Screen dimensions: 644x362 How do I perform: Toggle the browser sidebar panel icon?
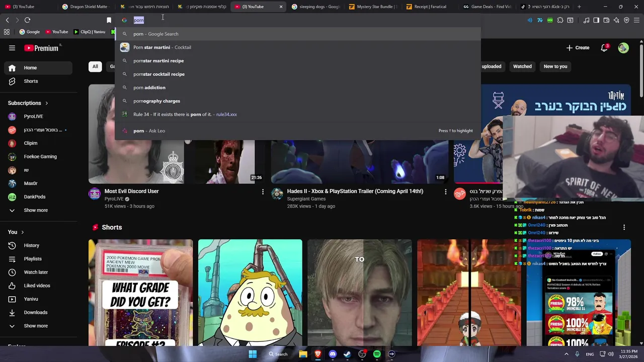click(x=596, y=20)
